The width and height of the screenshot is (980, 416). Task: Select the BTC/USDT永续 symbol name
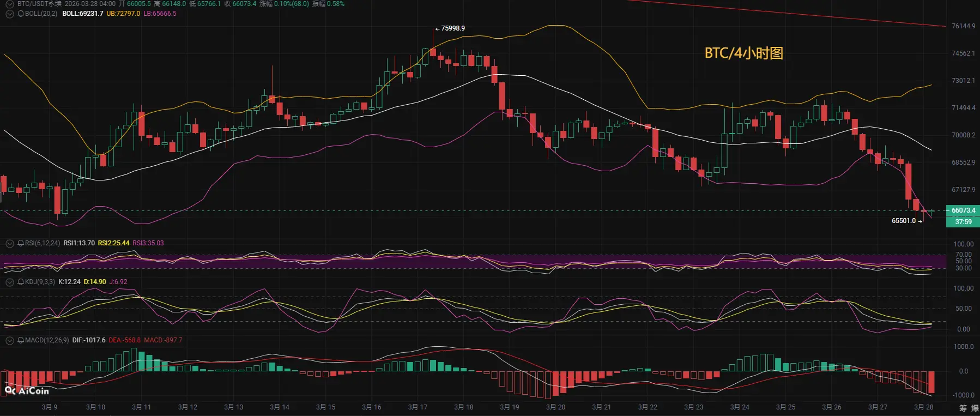pos(39,4)
